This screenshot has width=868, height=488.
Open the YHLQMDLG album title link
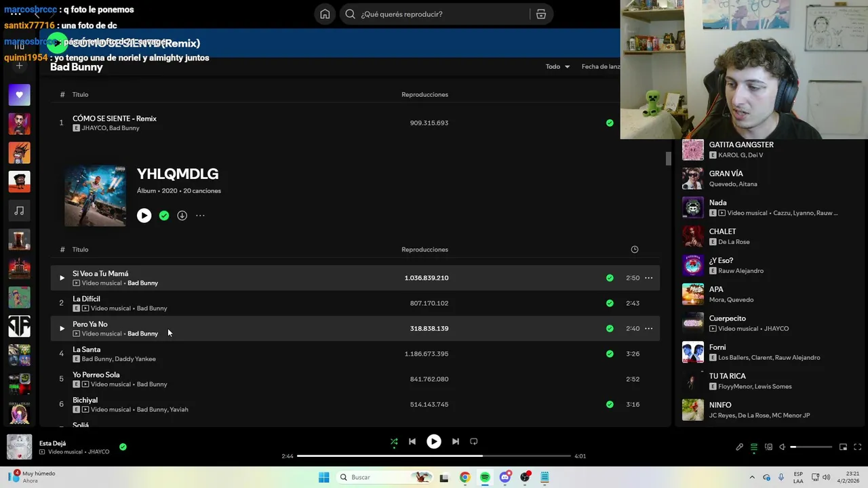point(178,174)
